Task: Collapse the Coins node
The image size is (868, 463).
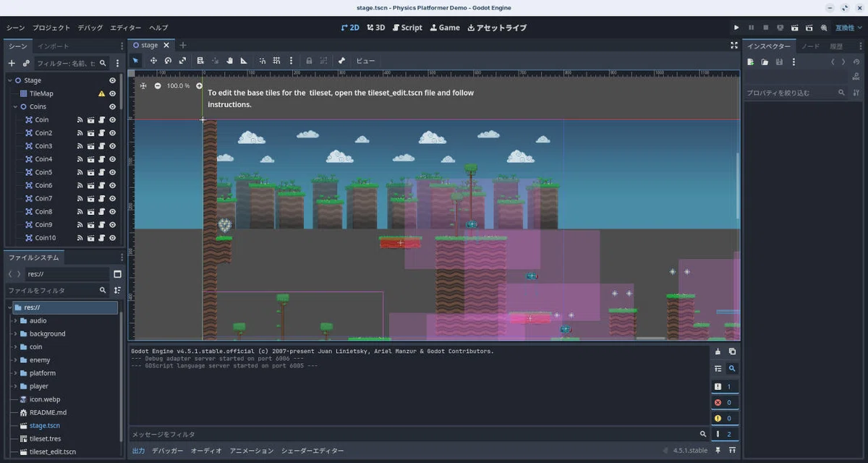Action: tap(14, 106)
